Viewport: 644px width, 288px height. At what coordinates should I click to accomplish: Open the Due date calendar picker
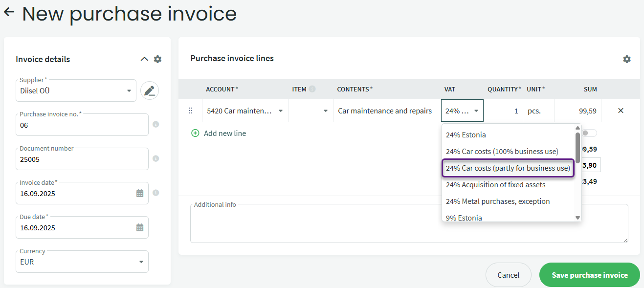click(x=140, y=227)
